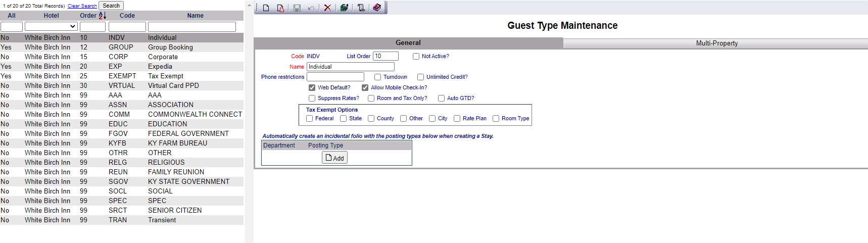Toggle the Federal tax exempt checkbox
The height and width of the screenshot is (243, 868).
click(309, 119)
